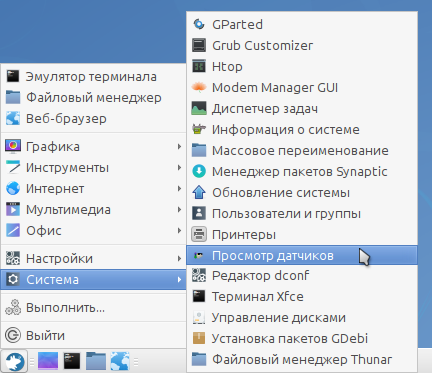Choose Выйти to log out
This screenshot has width=432, height=373.
click(93, 335)
